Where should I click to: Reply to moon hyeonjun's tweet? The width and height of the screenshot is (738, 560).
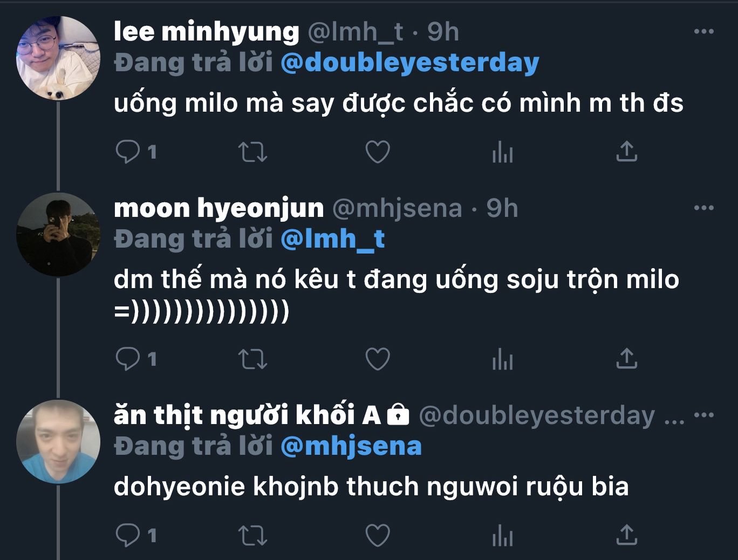[128, 359]
